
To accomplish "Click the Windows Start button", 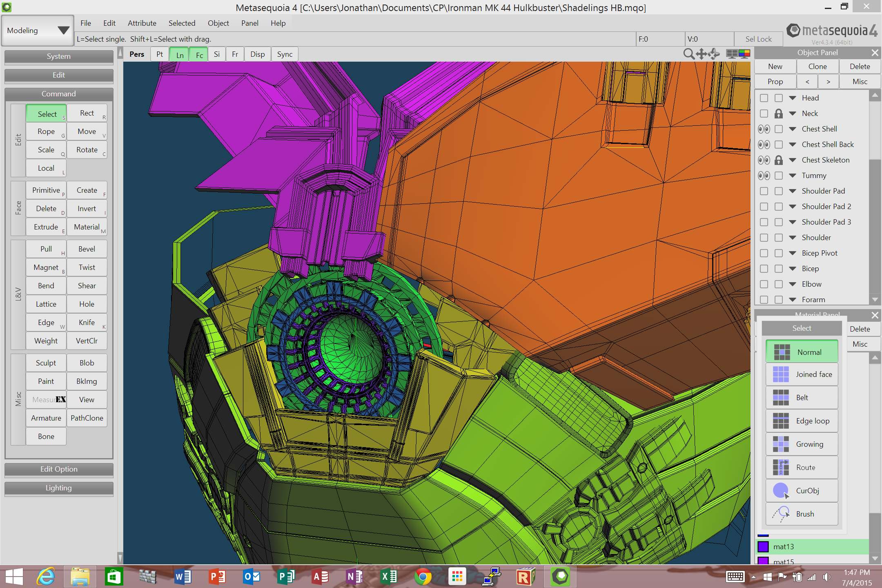I will pos(14,577).
